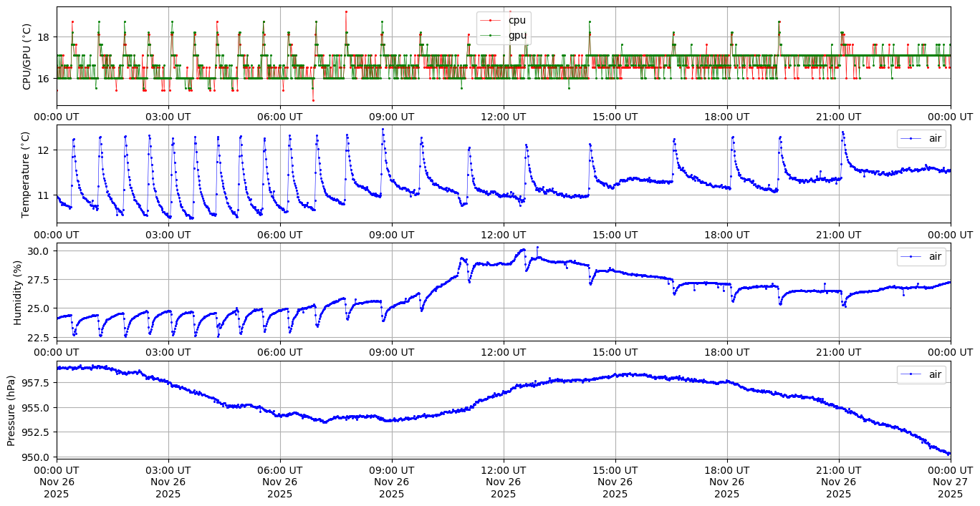
Task: Click the 18:00 UT tick under Temperature plot
Action: point(726,234)
